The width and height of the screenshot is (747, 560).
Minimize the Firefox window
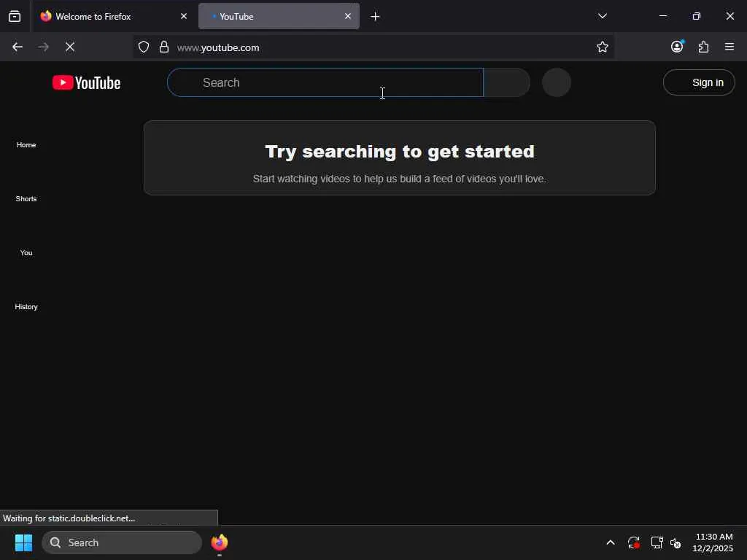coord(662,16)
